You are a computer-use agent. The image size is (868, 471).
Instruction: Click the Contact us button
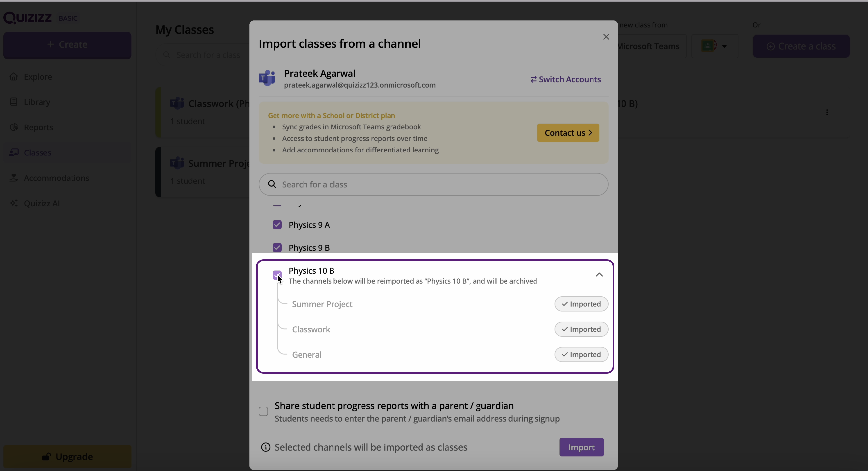click(x=568, y=133)
